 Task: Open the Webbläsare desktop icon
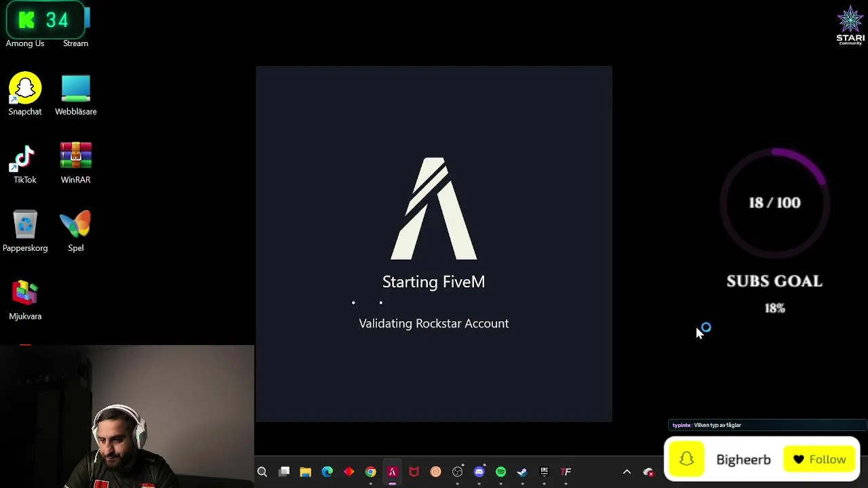[75, 94]
